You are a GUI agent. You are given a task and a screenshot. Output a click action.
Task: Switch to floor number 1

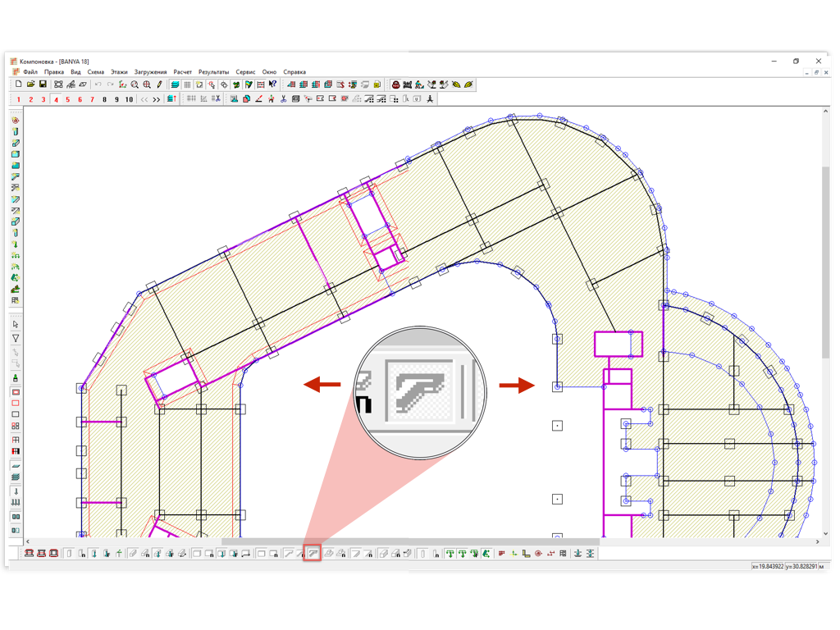19,99
